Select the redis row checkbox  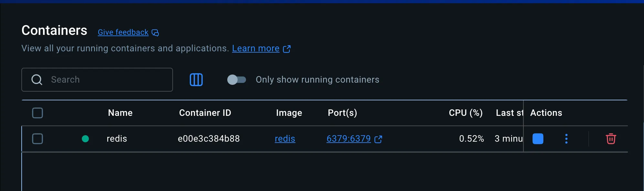[x=38, y=139]
